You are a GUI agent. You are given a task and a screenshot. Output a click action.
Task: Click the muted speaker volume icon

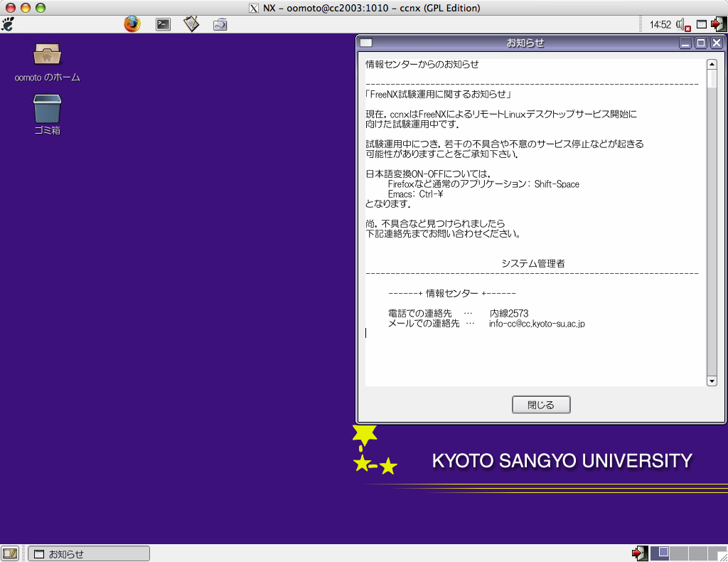click(683, 25)
